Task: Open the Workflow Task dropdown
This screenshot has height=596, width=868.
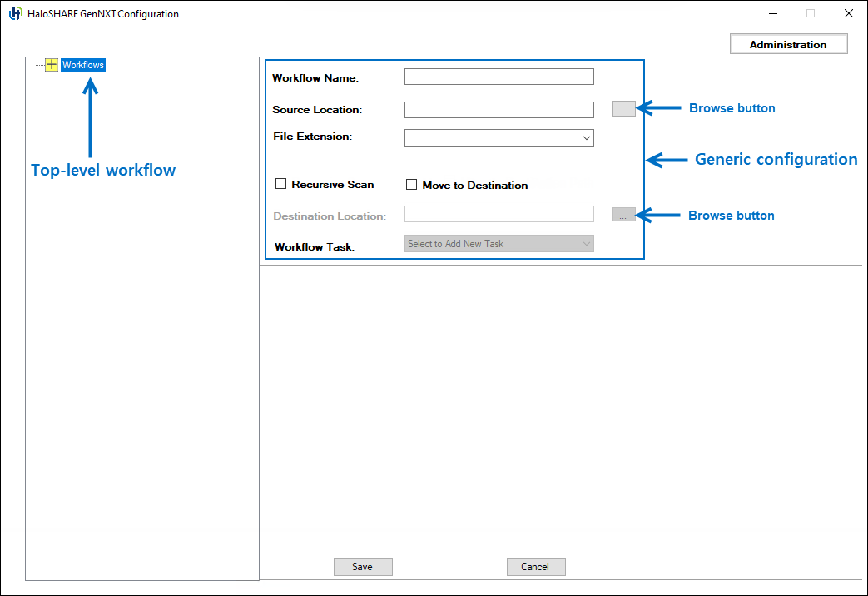Action: pos(498,244)
